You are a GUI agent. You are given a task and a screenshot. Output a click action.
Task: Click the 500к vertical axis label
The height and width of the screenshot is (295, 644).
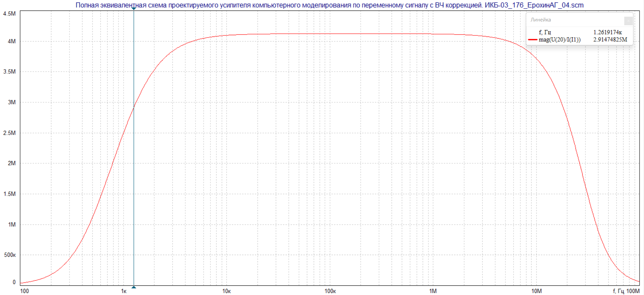(10, 255)
